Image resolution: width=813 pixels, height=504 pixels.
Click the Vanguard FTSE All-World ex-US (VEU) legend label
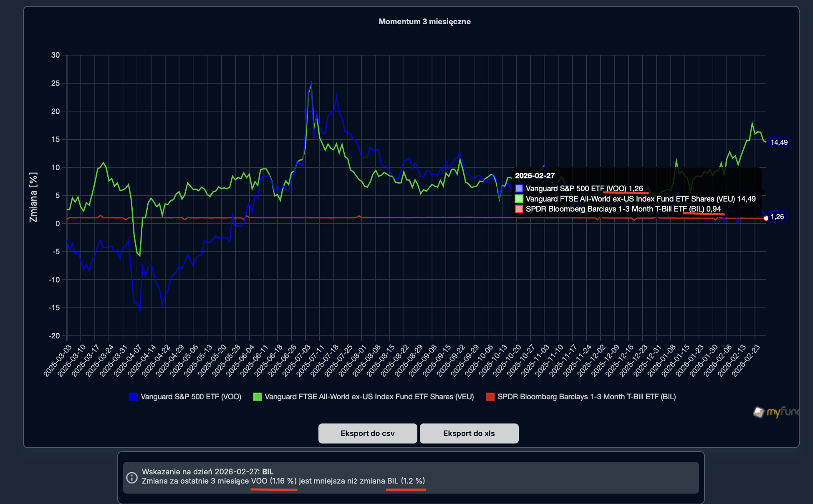tap(369, 397)
